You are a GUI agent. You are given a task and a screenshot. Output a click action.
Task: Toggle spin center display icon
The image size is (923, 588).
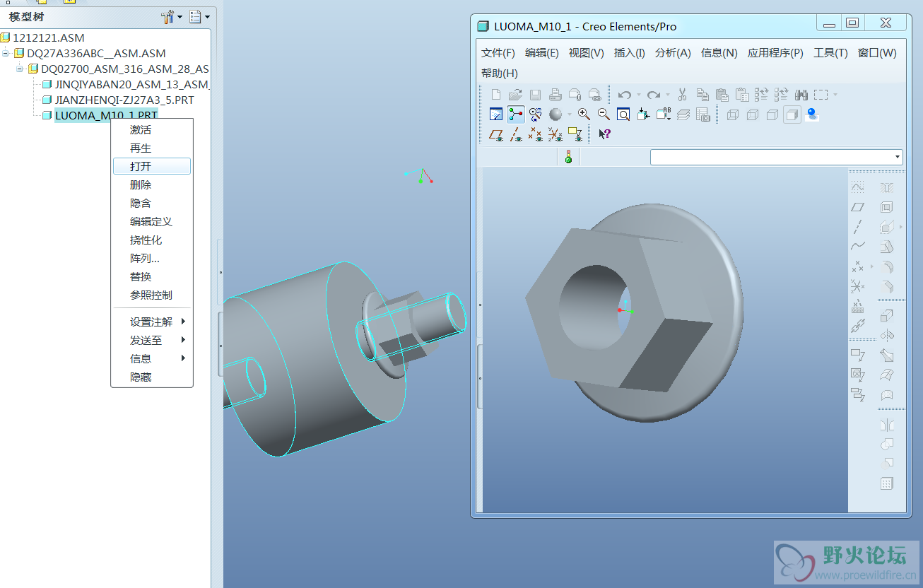[516, 114]
